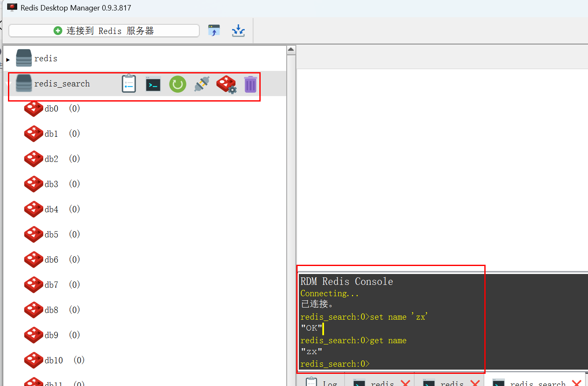This screenshot has height=386, width=588.
Task: Open database db3
Action: point(52,184)
